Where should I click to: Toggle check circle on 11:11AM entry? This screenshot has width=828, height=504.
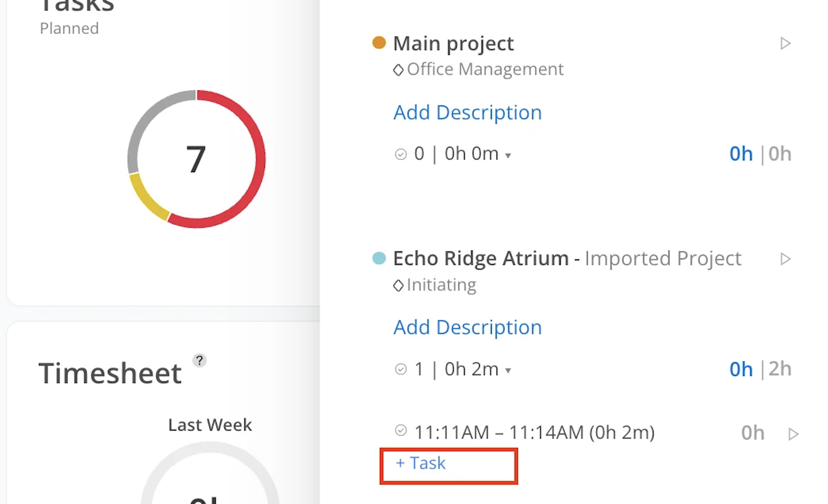401,430
